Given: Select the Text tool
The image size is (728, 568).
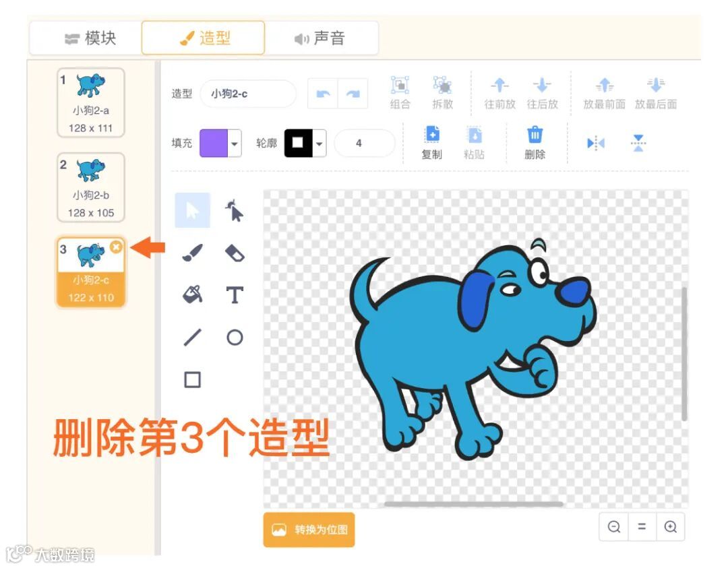Looking at the screenshot, I should tap(235, 295).
